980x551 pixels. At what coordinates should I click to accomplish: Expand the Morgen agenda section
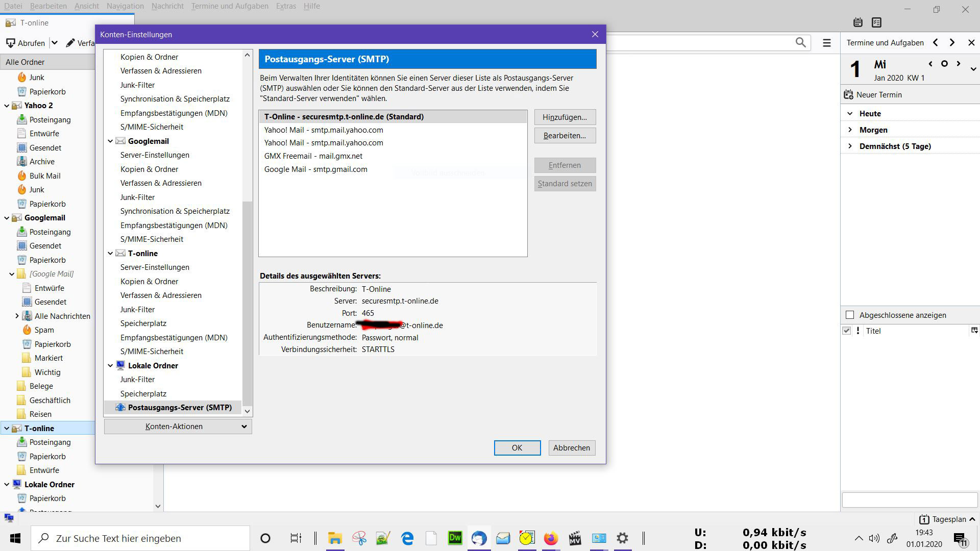point(850,130)
